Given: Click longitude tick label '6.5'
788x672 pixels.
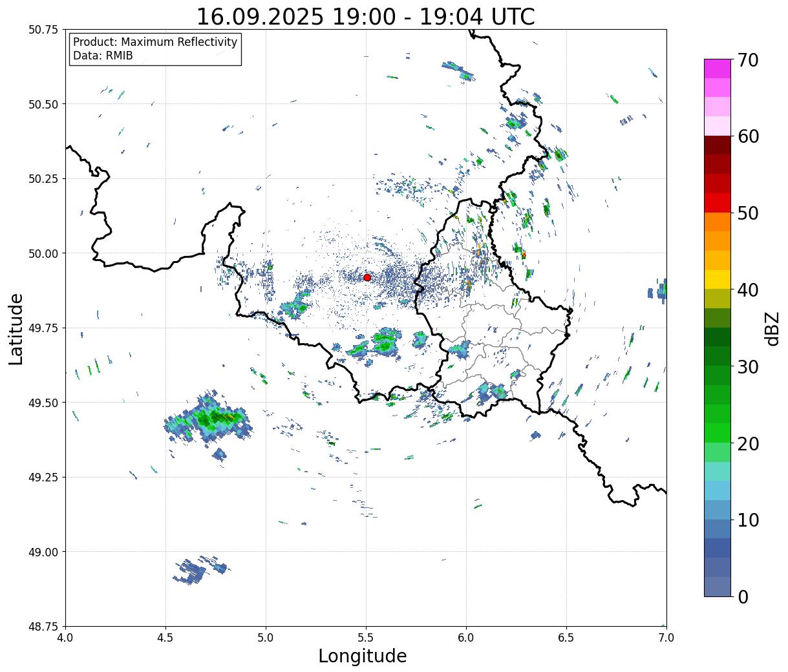Looking at the screenshot, I should pos(566,637).
